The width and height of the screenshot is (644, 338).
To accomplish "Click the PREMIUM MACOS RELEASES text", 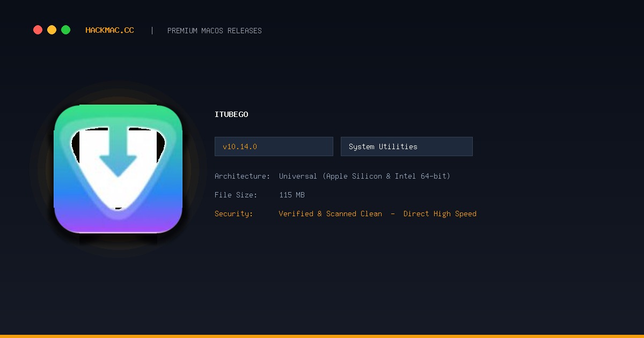I will click(x=215, y=31).
